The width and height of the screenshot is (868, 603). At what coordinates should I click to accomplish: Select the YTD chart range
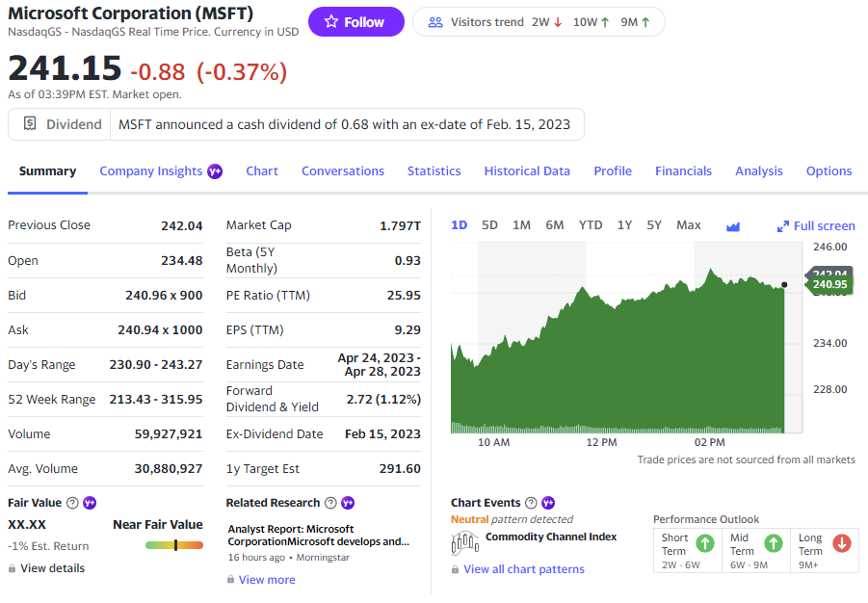[590, 224]
